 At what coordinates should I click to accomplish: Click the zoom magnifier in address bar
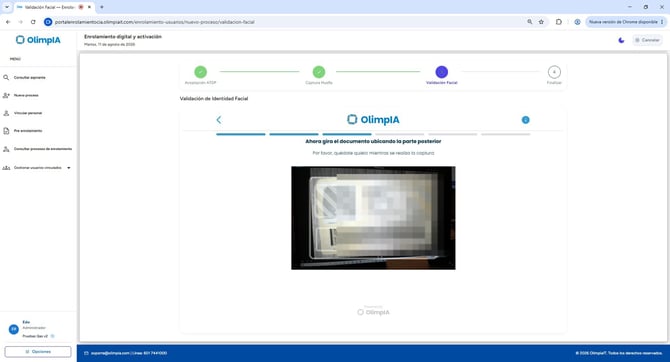point(529,22)
